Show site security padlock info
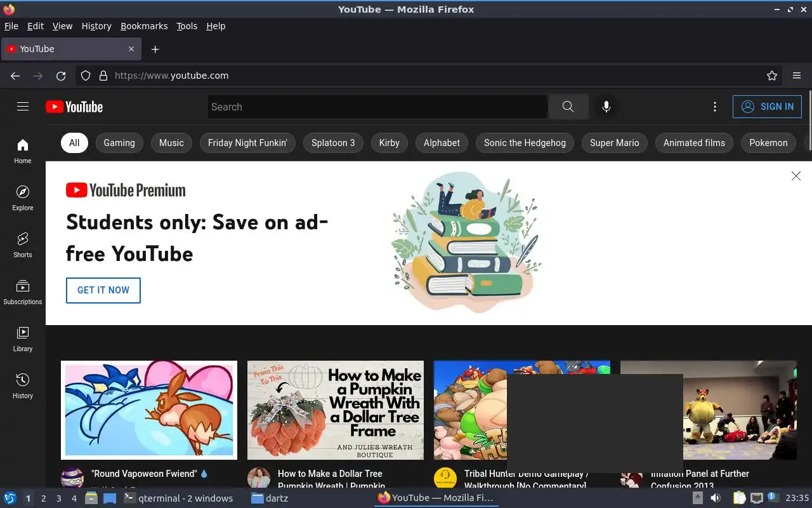The width and height of the screenshot is (812, 508). (103, 76)
